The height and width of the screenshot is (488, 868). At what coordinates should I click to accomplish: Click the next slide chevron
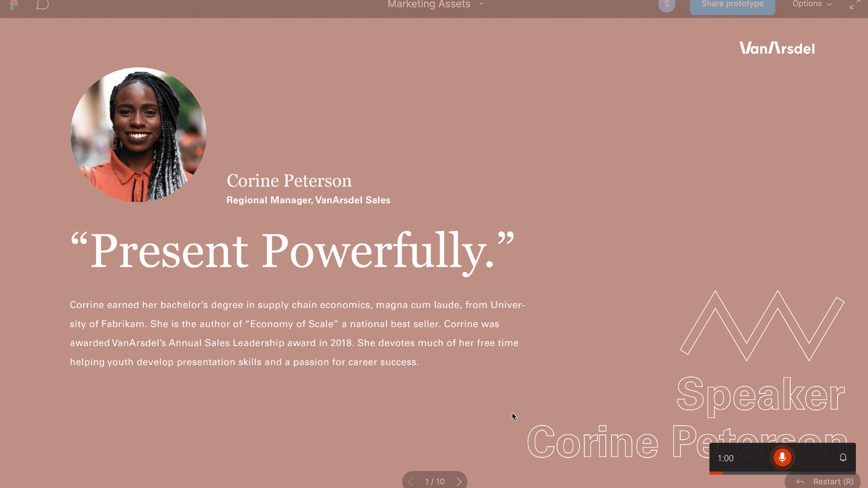(459, 481)
